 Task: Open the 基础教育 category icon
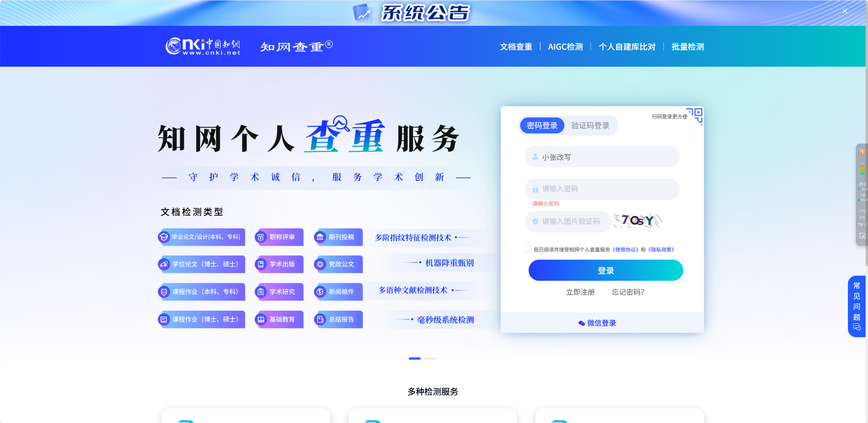click(x=260, y=319)
